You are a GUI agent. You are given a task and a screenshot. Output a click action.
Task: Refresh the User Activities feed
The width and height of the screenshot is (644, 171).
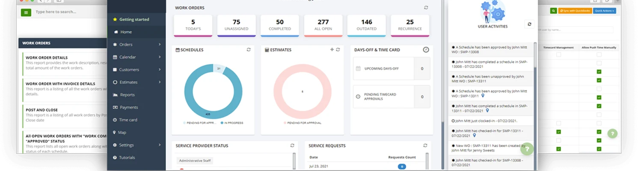[x=529, y=24]
